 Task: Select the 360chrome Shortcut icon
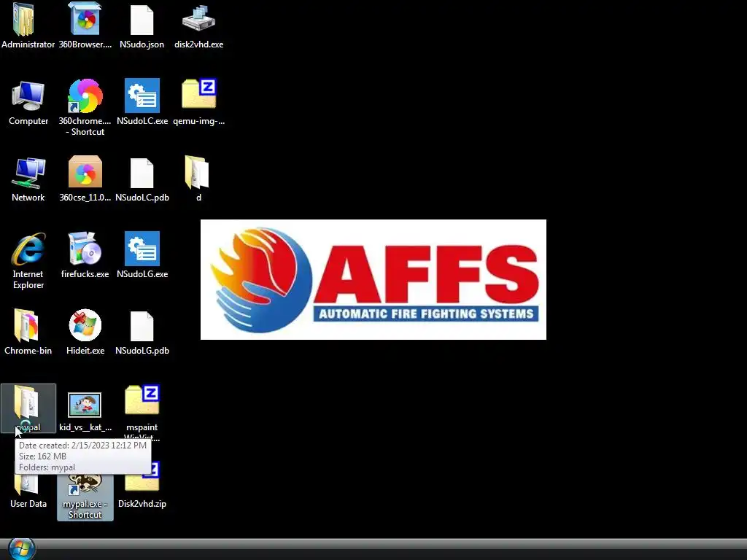coord(85,96)
